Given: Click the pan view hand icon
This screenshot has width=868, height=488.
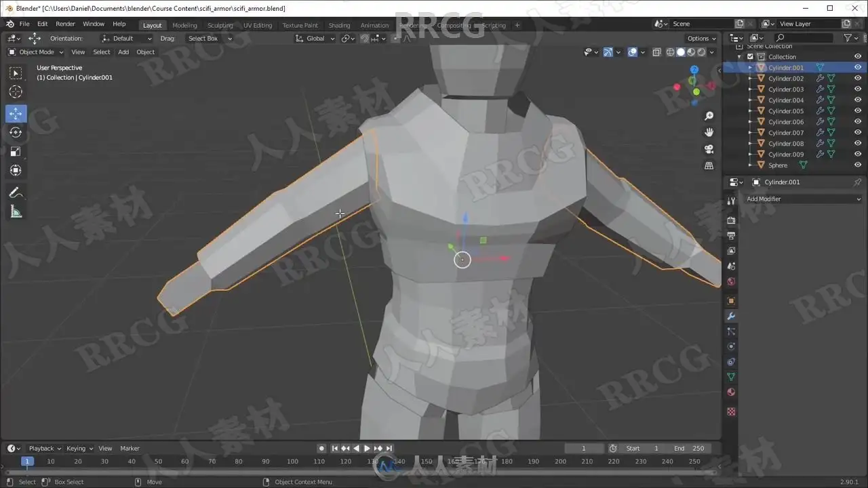Looking at the screenshot, I should [709, 132].
